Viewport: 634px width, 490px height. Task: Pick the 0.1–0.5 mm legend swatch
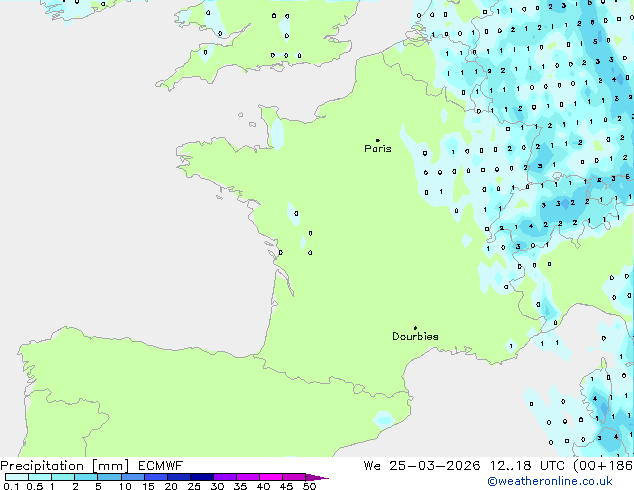pyautogui.click(x=17, y=477)
